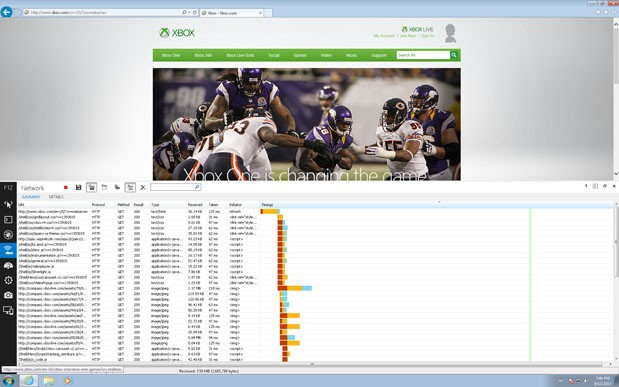Open the Games menu on Xbox navbar
This screenshot has height=387, width=619.
300,55
